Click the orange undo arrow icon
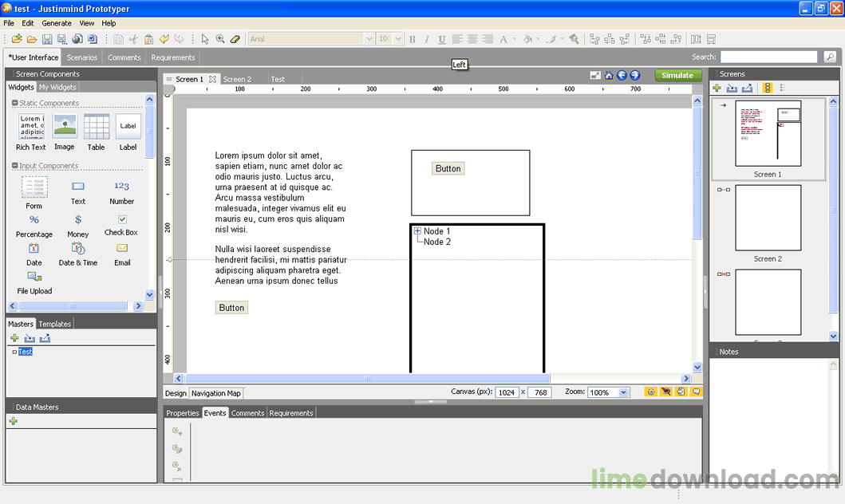Screen dimensions: 845x504 tap(164, 39)
